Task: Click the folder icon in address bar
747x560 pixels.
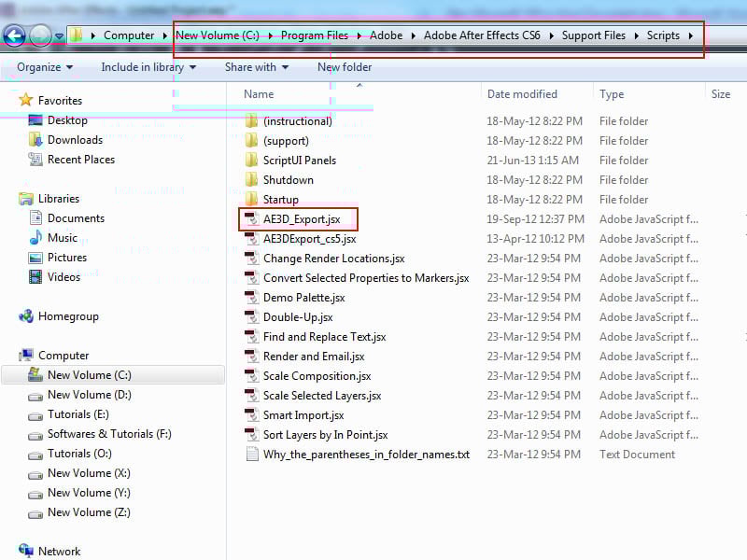Action: [77, 35]
